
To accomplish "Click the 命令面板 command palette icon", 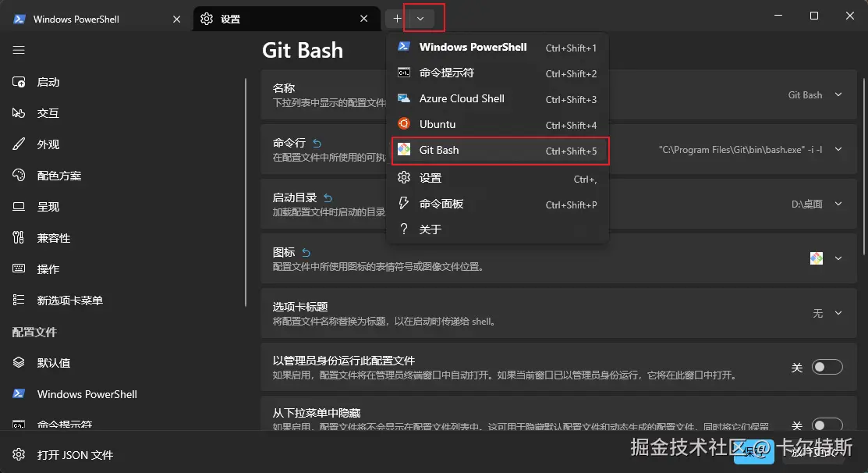I will click(x=404, y=203).
